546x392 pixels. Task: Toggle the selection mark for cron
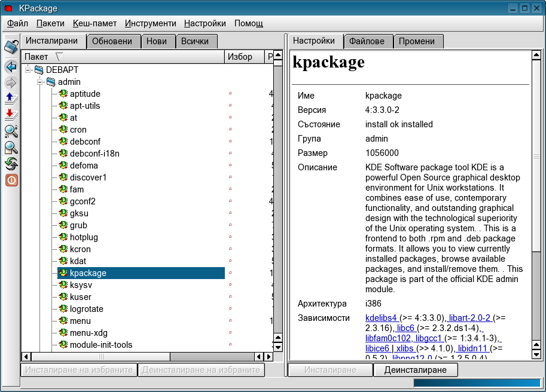pyautogui.click(x=230, y=130)
